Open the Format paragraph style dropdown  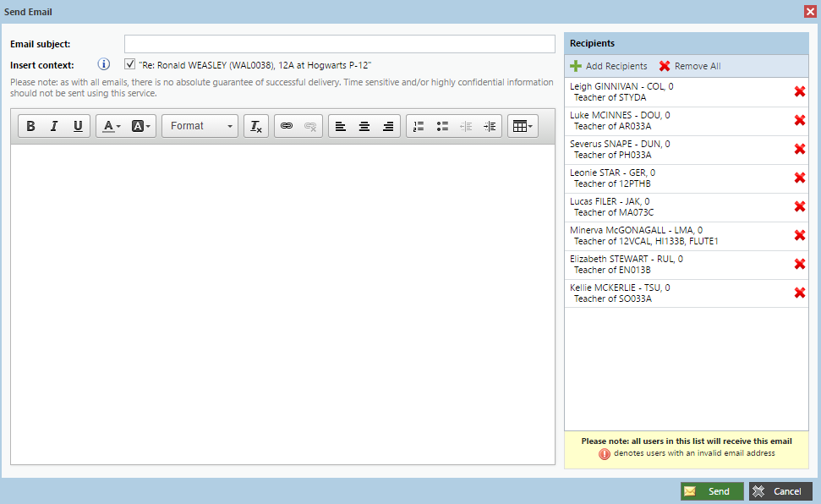pyautogui.click(x=201, y=126)
